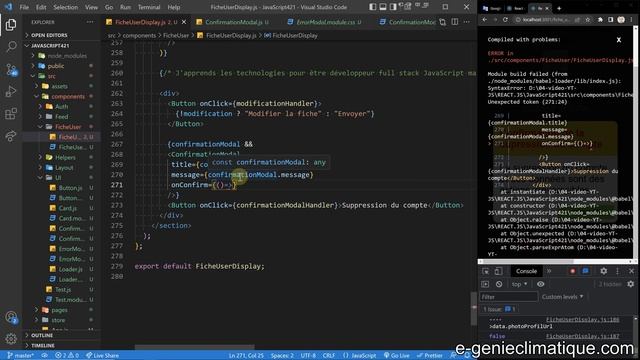Open the Explorer view in activity bar
This screenshot has width=640, height=360.
(11, 25)
